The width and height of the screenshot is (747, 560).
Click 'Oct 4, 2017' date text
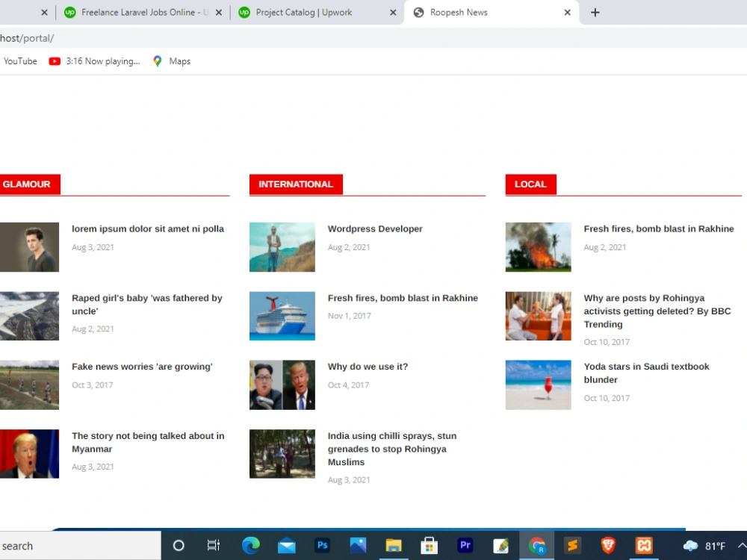348,385
